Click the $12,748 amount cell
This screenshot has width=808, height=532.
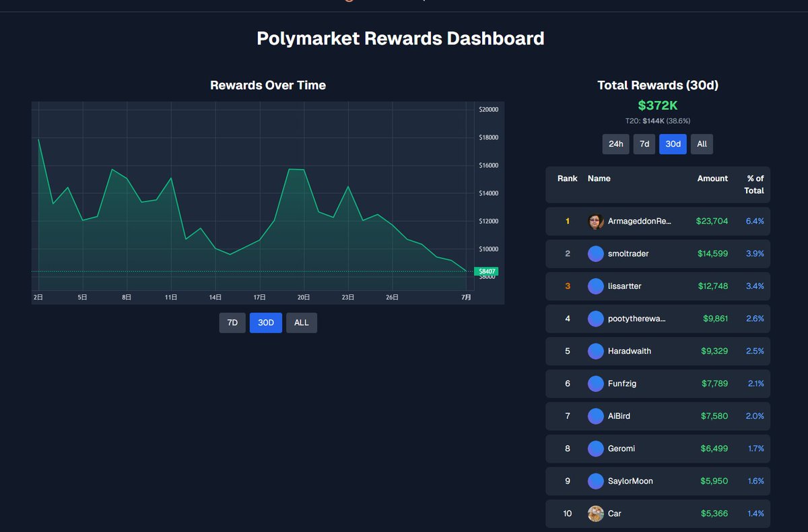712,286
